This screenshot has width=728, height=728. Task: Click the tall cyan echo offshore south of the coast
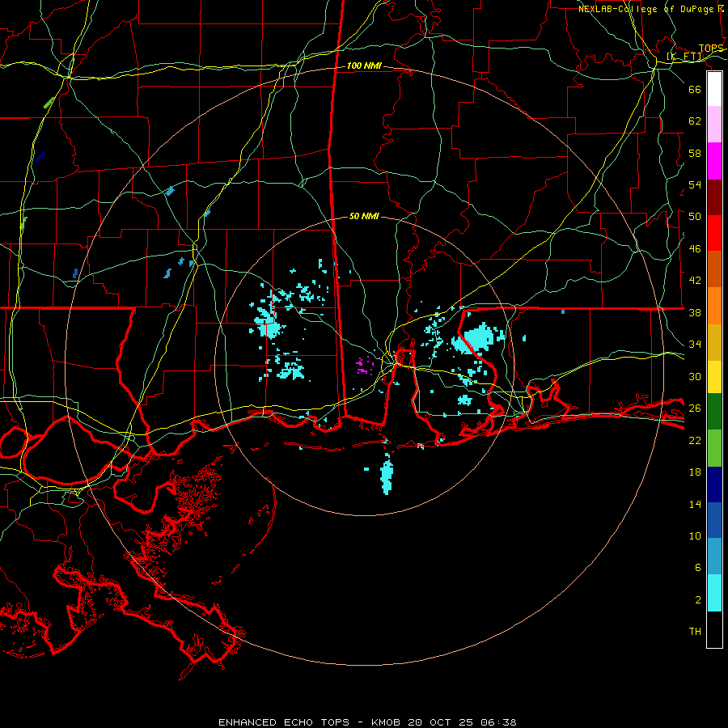point(387,474)
